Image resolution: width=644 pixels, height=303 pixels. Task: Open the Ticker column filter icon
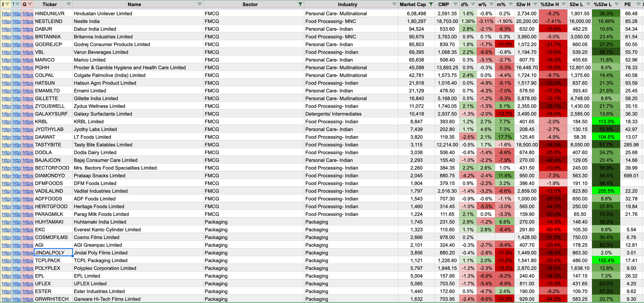[69, 4]
